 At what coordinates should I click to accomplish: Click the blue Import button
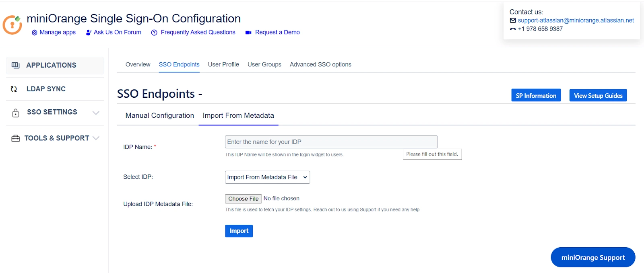click(x=239, y=231)
